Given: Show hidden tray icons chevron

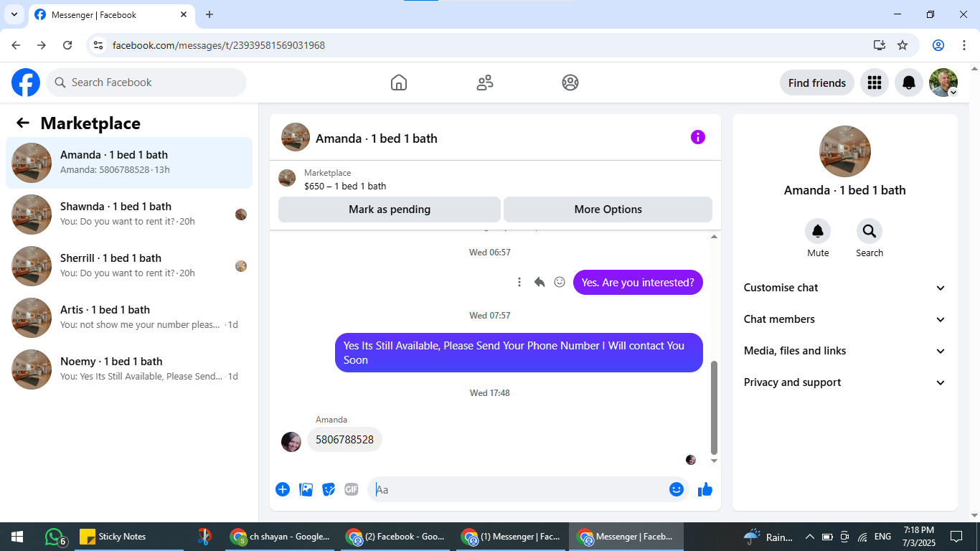Looking at the screenshot, I should coord(810,537).
